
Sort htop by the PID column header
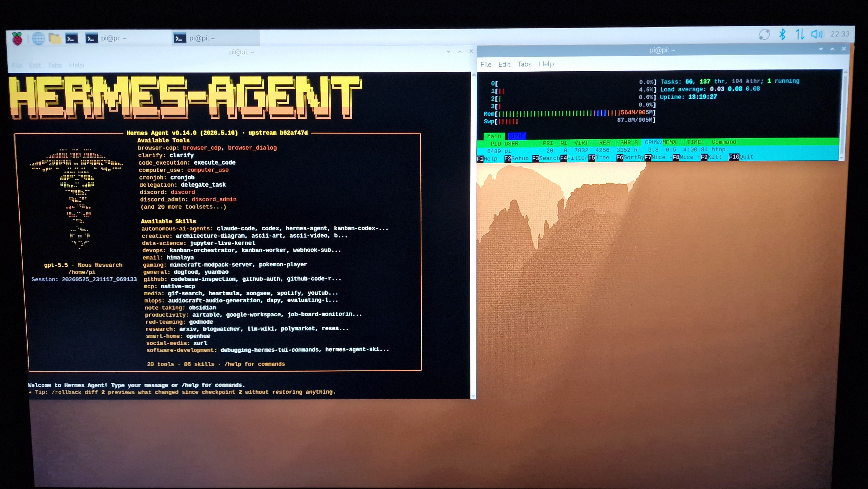point(496,144)
